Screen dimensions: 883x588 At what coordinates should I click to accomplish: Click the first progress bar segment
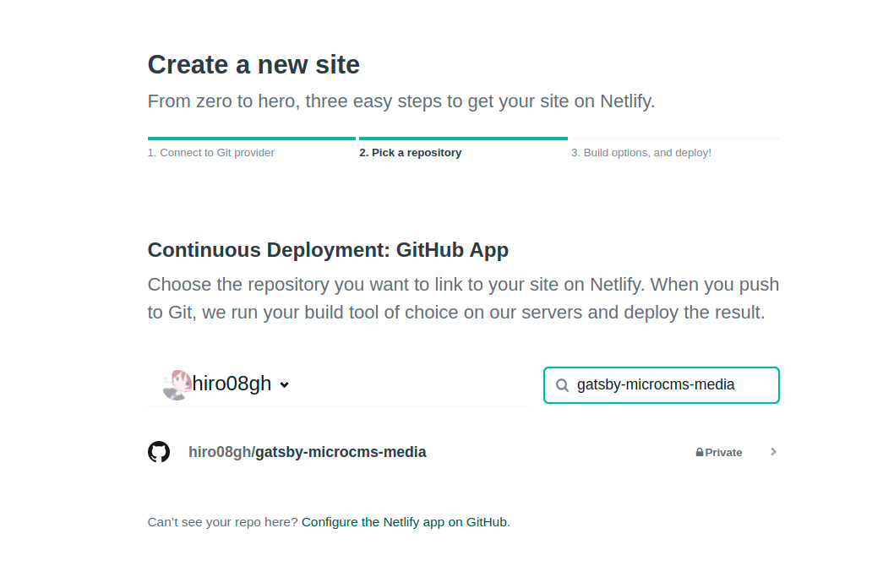(x=251, y=139)
